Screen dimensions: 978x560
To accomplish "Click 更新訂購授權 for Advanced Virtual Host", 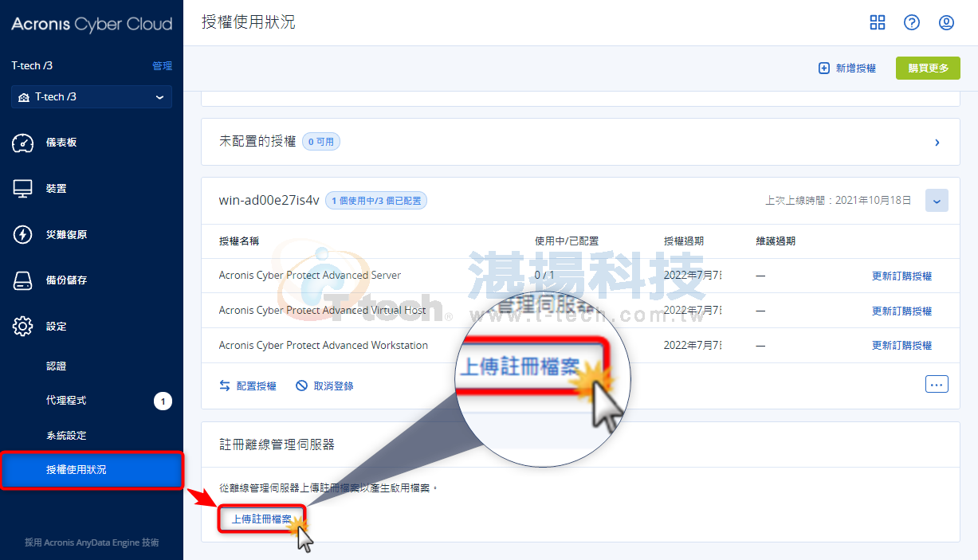I will [x=901, y=311].
